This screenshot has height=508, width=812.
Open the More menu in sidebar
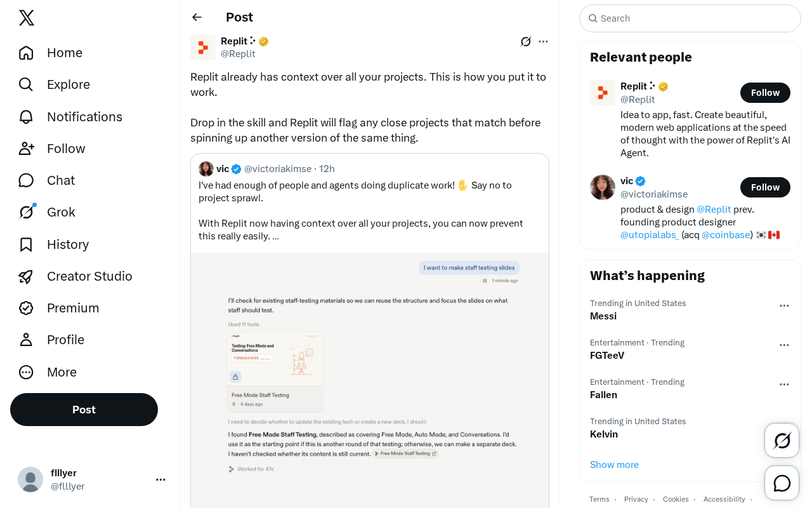coord(48,372)
